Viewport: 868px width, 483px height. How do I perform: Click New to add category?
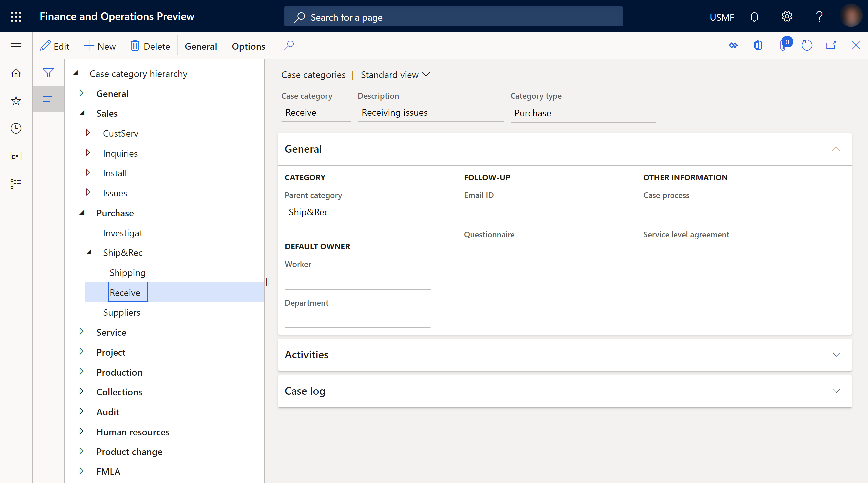pyautogui.click(x=99, y=46)
